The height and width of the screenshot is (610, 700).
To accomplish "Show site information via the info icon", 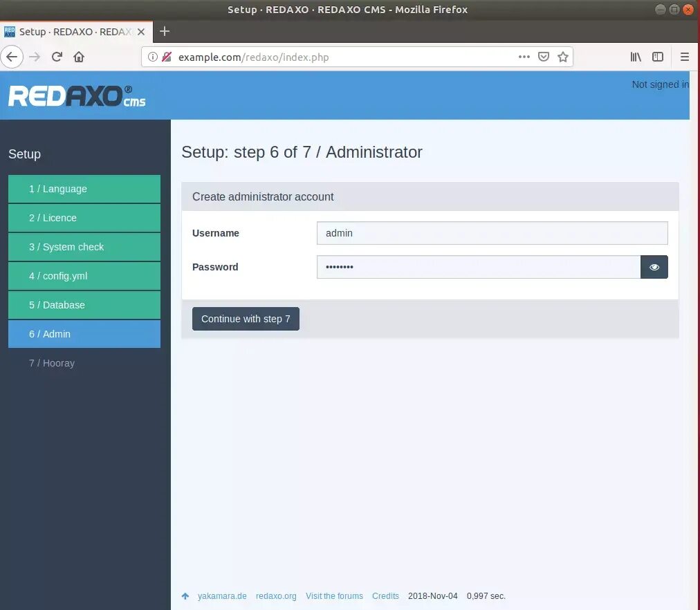I will [x=153, y=57].
